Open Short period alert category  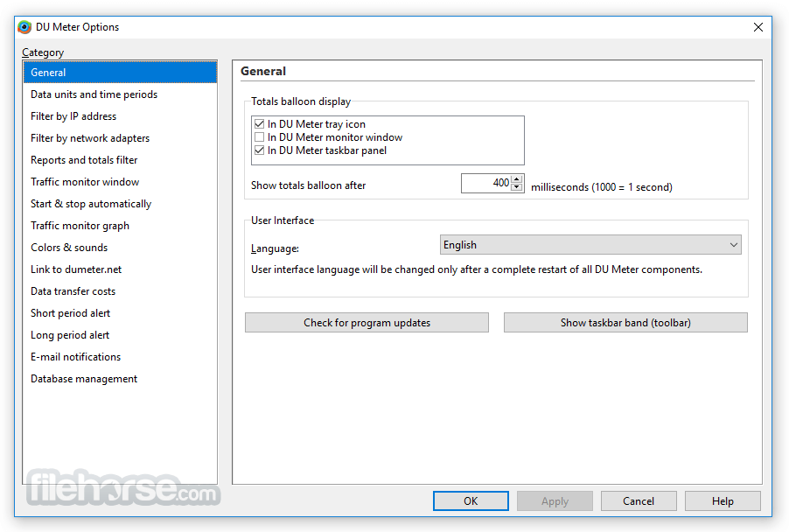pos(120,313)
